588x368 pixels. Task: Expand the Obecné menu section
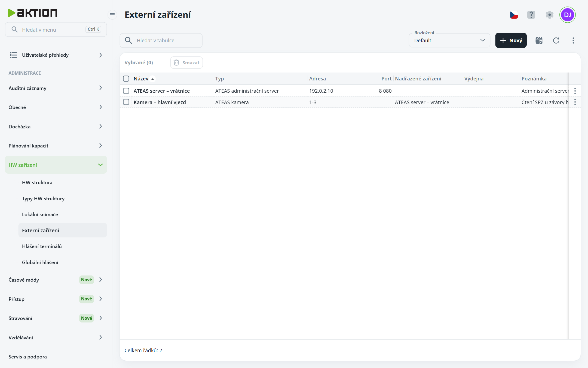[x=56, y=107]
